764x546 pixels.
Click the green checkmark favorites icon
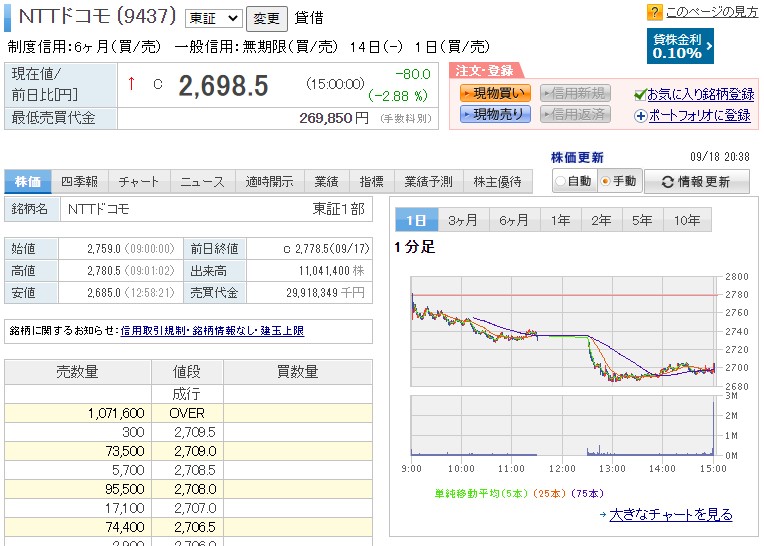coord(640,94)
